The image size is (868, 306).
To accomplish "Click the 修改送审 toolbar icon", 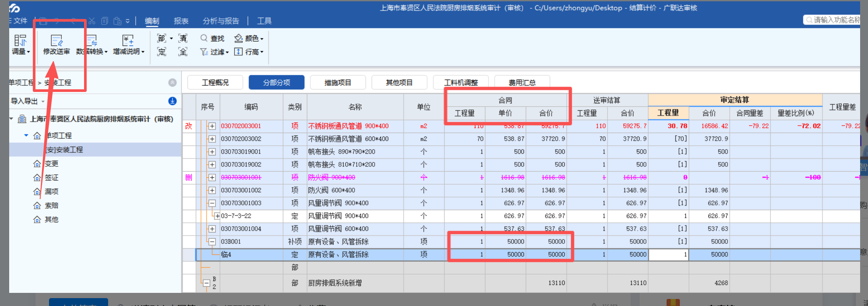I will pyautogui.click(x=56, y=41).
